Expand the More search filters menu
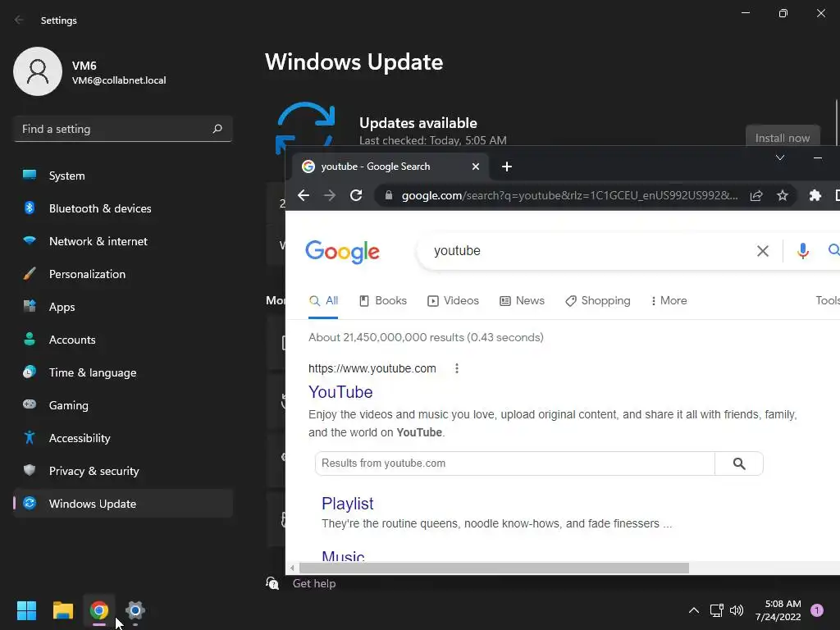Image resolution: width=840 pixels, height=630 pixels. click(x=669, y=301)
